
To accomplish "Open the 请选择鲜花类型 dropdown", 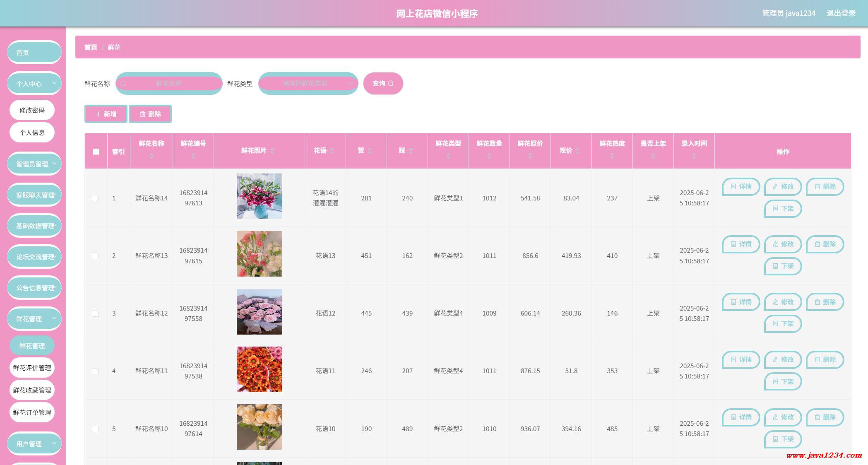I will (x=308, y=83).
